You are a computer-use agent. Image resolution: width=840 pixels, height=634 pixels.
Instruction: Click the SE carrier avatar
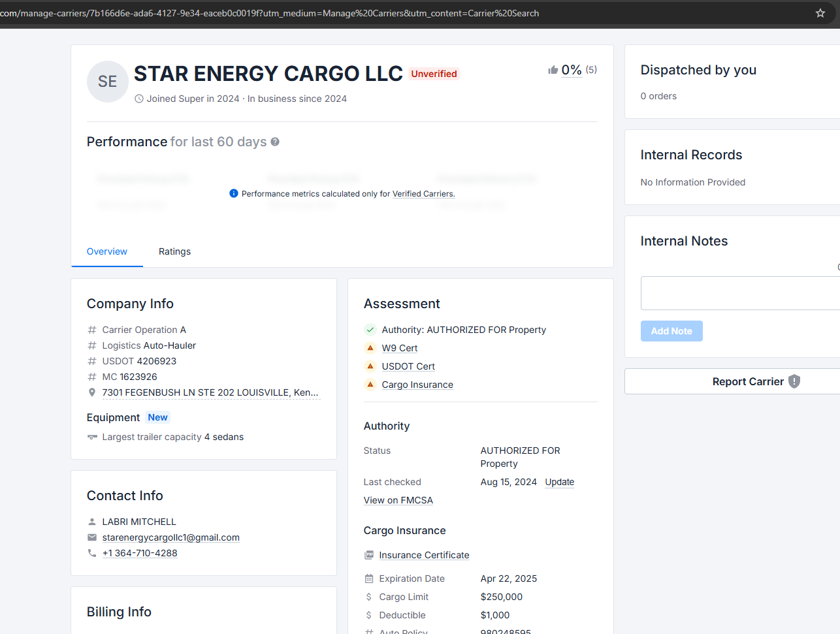108,82
